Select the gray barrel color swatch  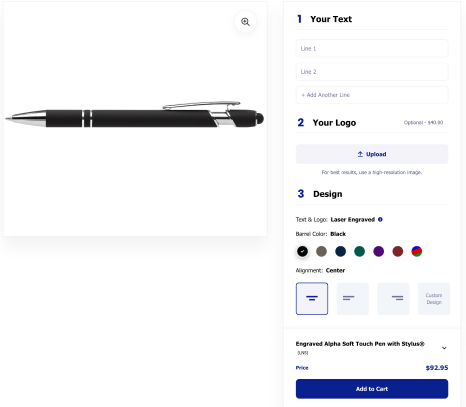pos(321,251)
